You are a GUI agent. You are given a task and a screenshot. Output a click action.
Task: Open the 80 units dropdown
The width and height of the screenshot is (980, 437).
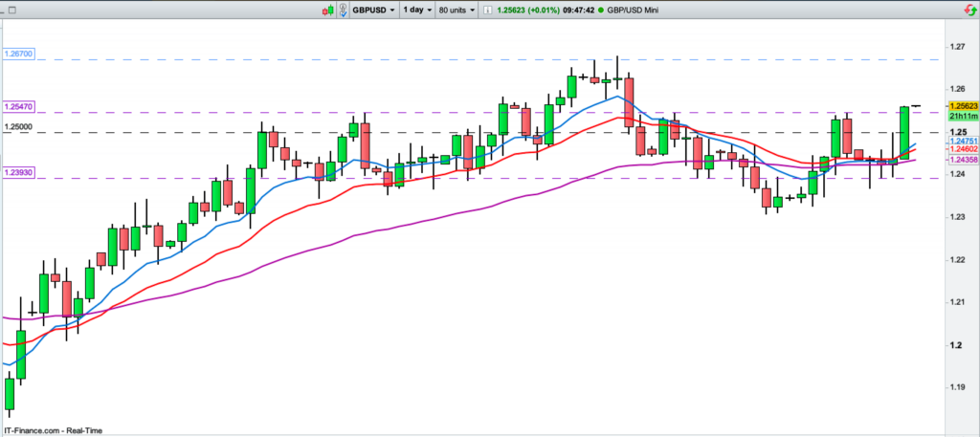coord(457,10)
